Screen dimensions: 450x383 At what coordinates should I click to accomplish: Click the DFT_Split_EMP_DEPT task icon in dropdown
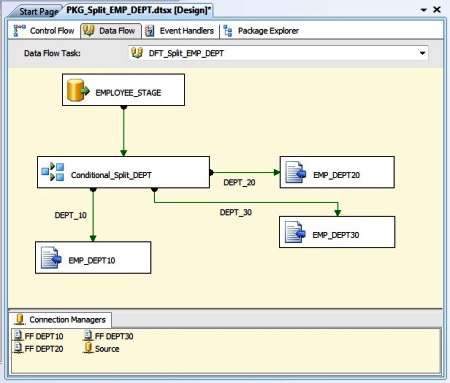(137, 53)
